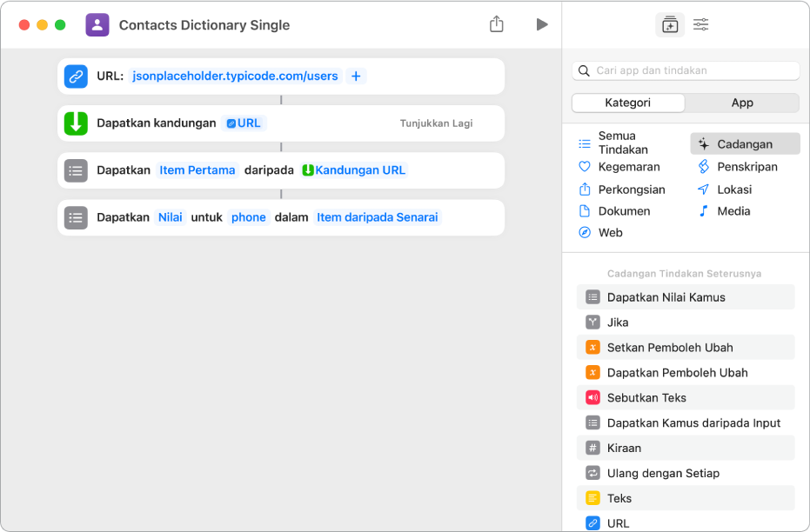810x532 pixels.
Task: Switch to the Kategori tab
Action: (x=628, y=103)
